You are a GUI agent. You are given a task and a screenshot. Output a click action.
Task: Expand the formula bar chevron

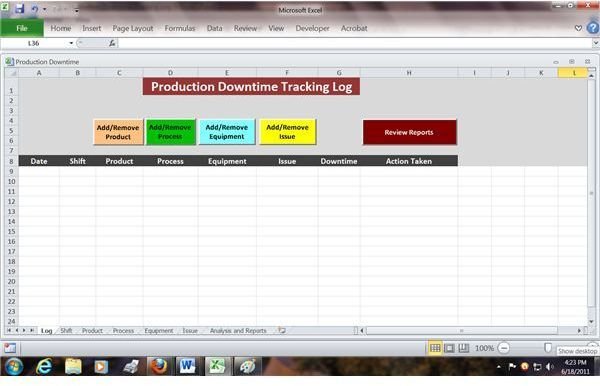[596, 43]
